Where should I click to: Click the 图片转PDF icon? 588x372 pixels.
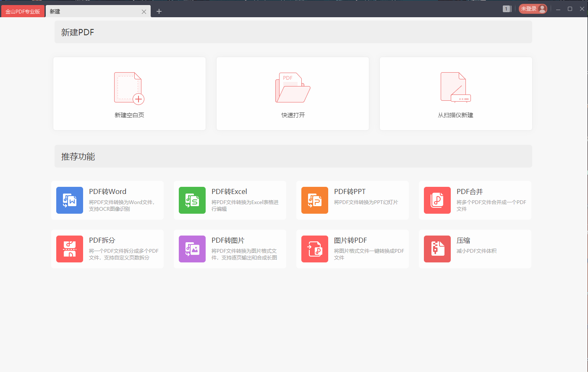point(315,249)
